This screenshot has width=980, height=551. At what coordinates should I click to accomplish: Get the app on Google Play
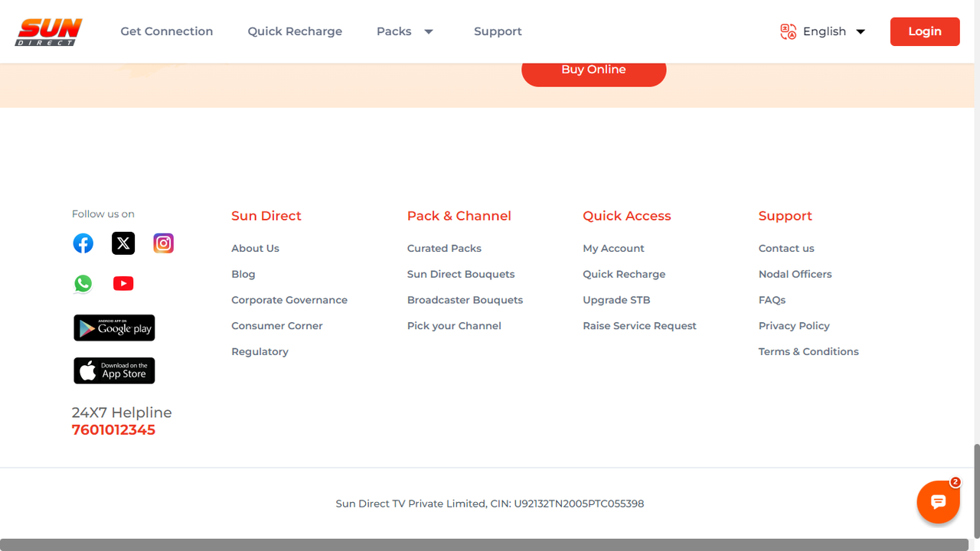coord(114,328)
